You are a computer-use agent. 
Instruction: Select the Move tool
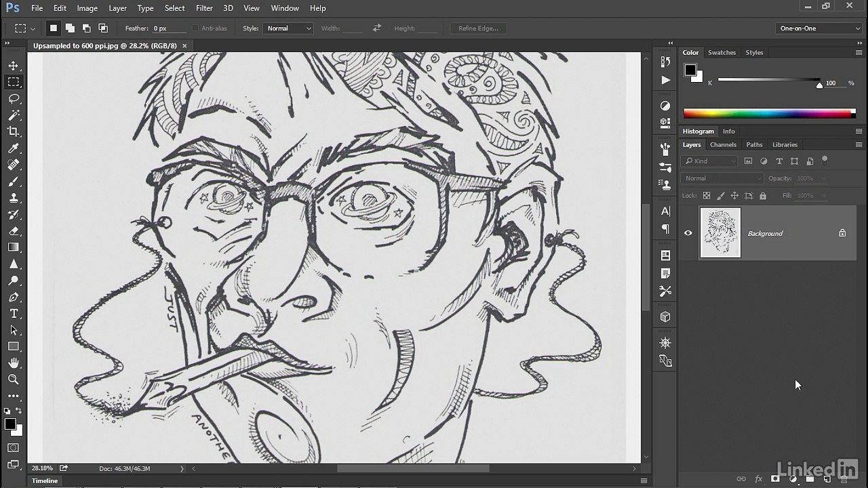(x=14, y=66)
